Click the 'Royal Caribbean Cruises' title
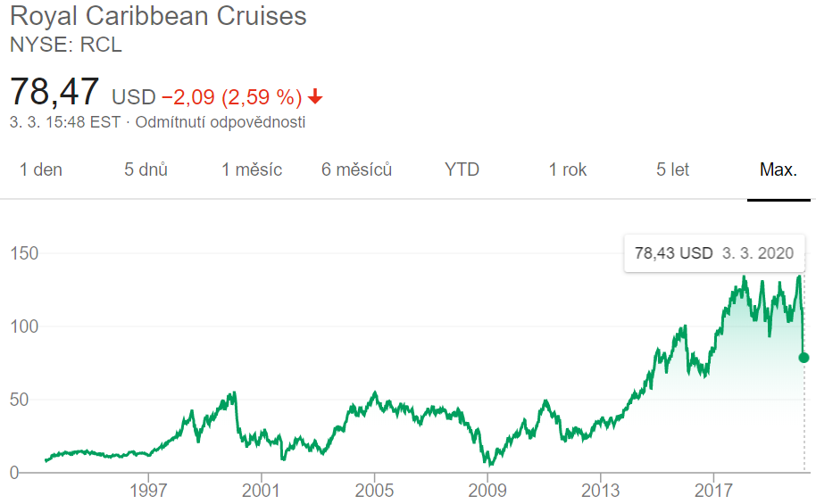816x504 pixels. 158,16
